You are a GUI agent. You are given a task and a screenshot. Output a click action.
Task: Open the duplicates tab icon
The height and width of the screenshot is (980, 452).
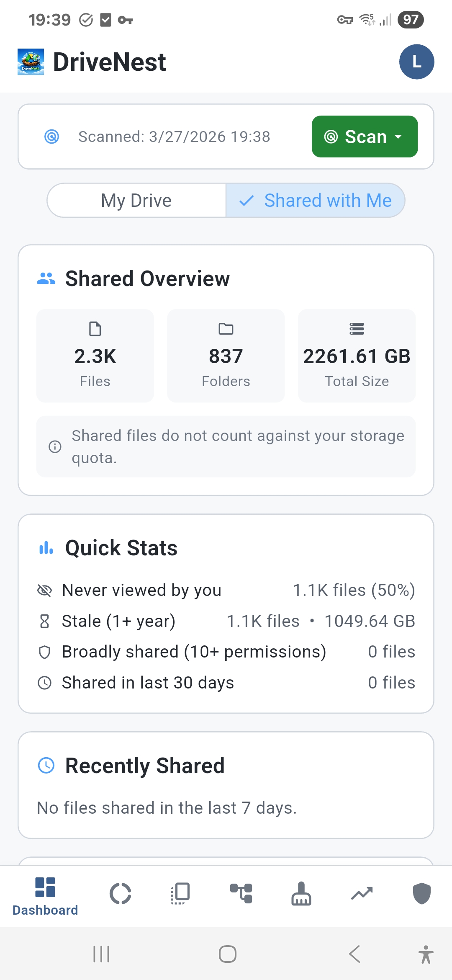[x=181, y=894]
